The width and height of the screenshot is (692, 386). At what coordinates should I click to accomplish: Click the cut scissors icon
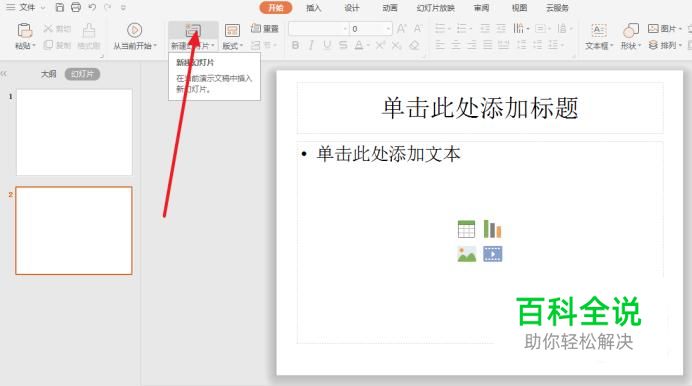pos(48,29)
